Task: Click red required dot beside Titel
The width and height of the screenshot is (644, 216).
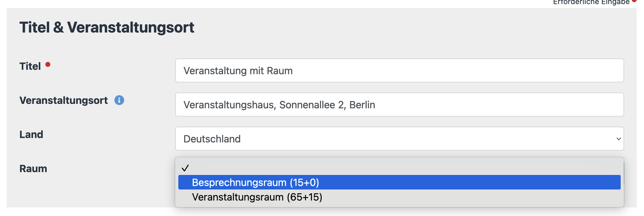Action: pyautogui.click(x=48, y=64)
